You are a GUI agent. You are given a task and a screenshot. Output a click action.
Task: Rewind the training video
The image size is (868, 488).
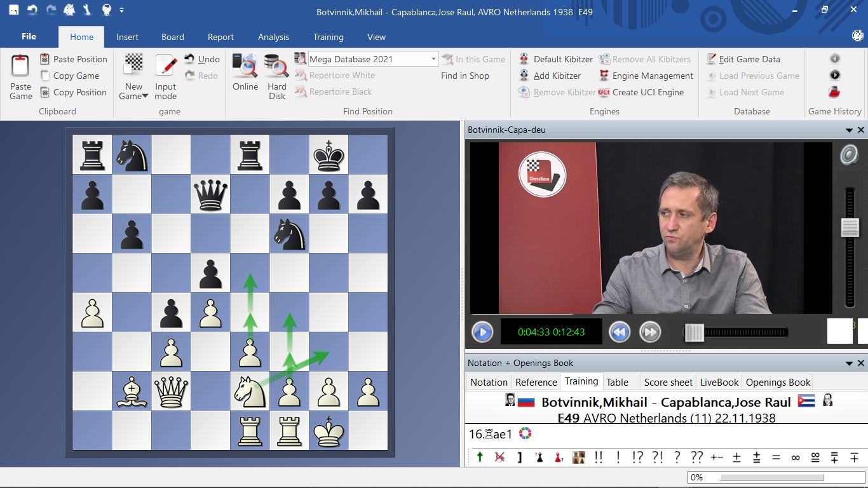pyautogui.click(x=619, y=332)
